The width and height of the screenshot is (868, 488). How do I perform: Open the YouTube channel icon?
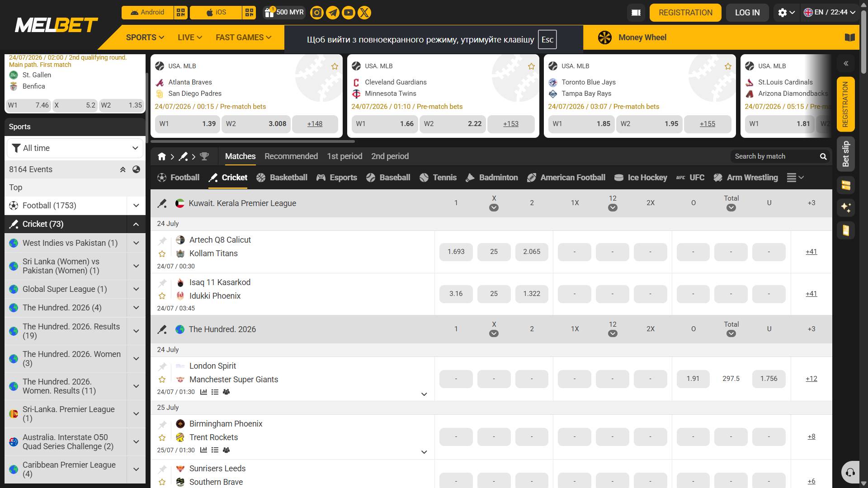coord(349,13)
